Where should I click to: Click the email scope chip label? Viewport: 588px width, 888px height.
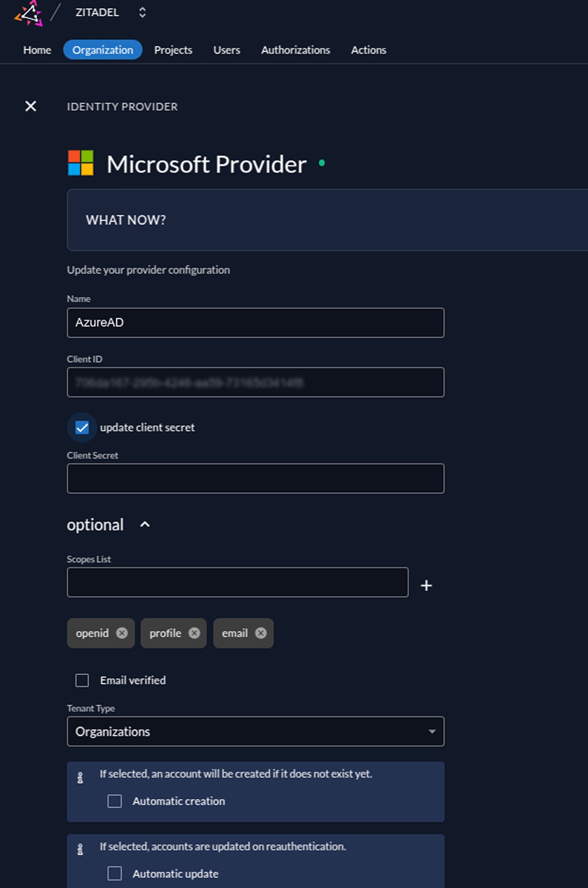click(235, 633)
